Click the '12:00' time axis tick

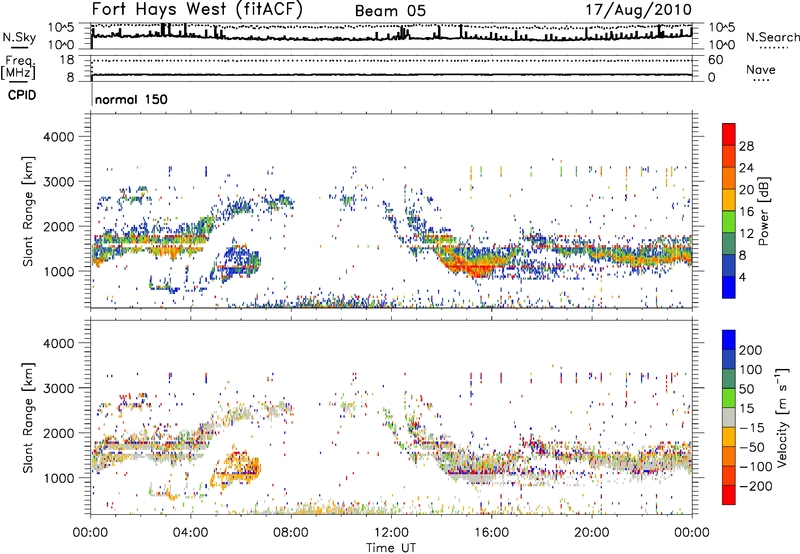click(391, 533)
